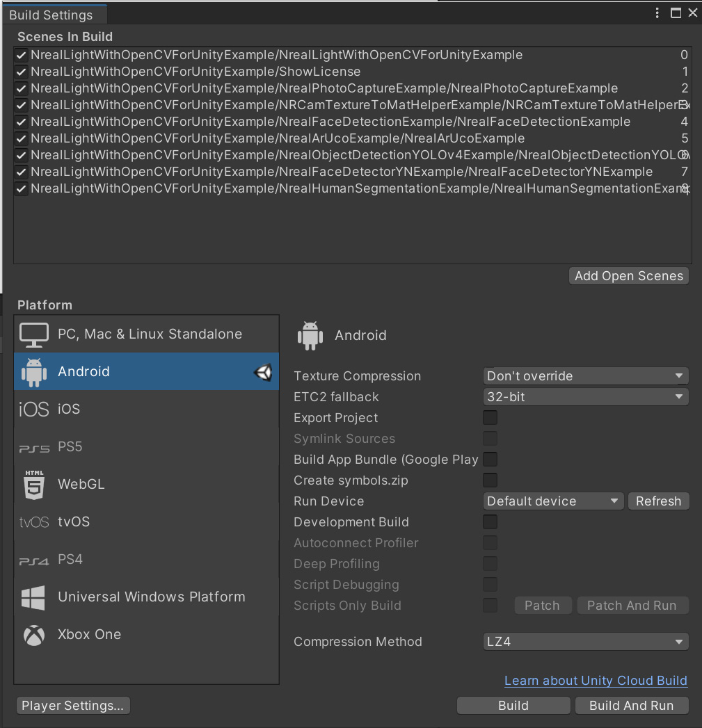Click the Patch button

tap(542, 606)
